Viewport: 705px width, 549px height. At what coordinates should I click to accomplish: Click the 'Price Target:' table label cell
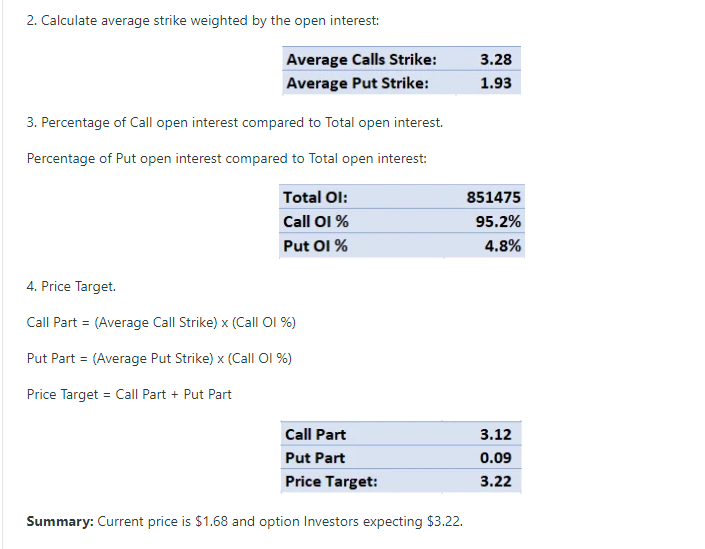[332, 481]
